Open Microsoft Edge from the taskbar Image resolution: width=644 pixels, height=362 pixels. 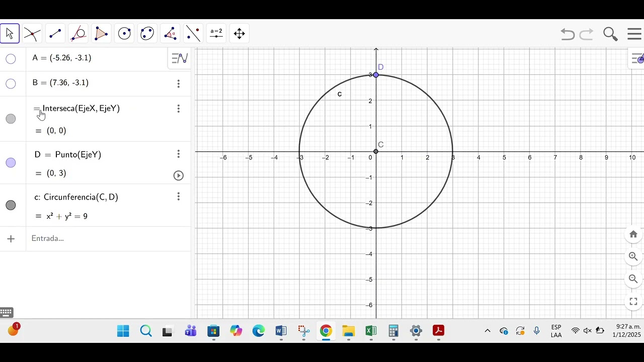pyautogui.click(x=259, y=331)
